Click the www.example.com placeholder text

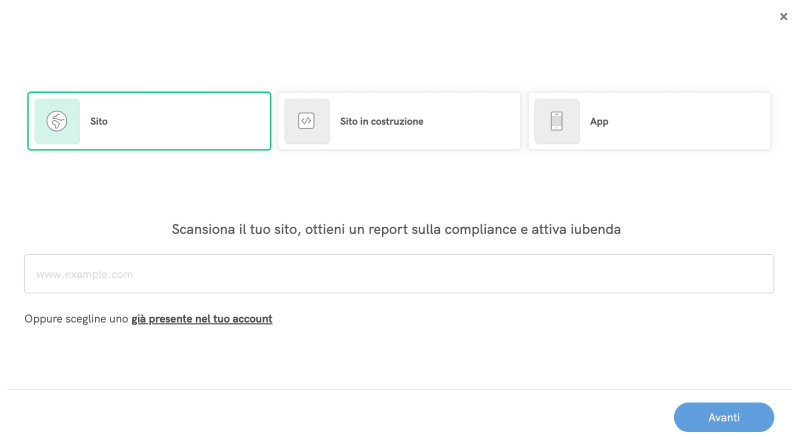coord(85,274)
